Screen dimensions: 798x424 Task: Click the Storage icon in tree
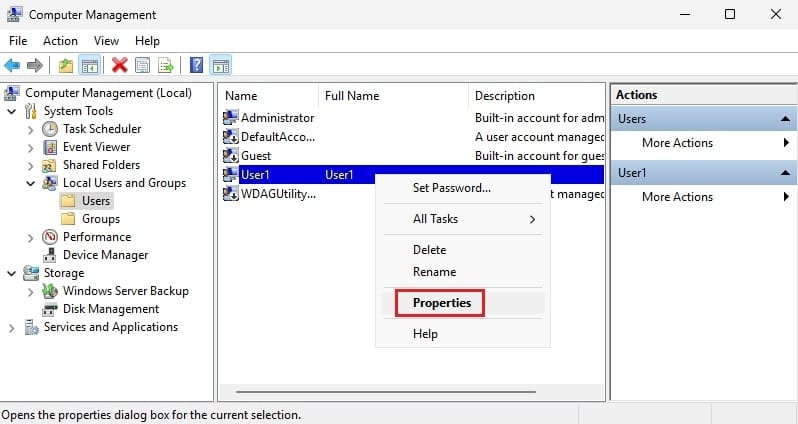point(31,273)
